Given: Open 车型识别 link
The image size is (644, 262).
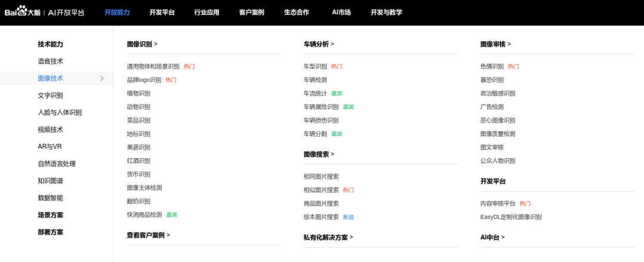Looking at the screenshot, I should 315,66.
